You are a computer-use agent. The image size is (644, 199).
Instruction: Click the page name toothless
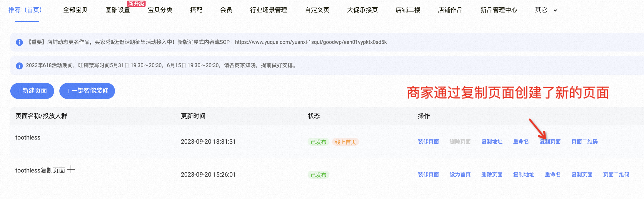(28, 138)
